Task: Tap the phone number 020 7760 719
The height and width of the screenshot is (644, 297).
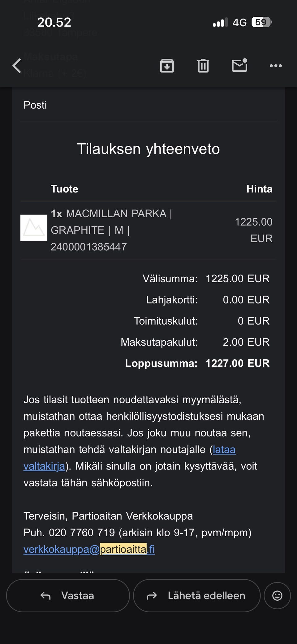Action: point(82,532)
